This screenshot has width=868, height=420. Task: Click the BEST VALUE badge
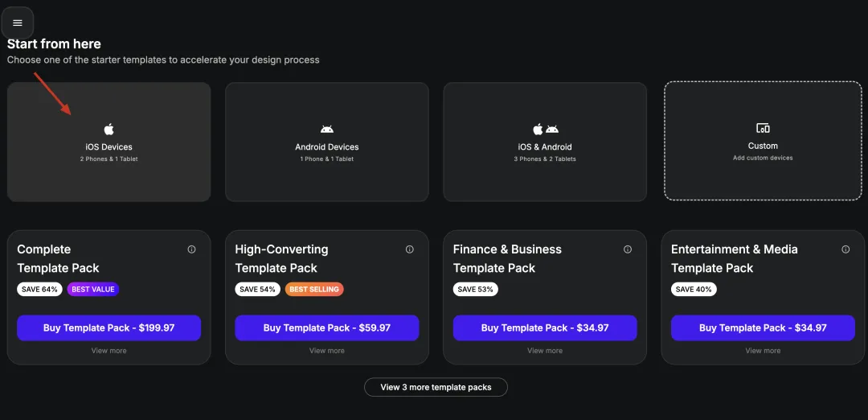click(92, 289)
